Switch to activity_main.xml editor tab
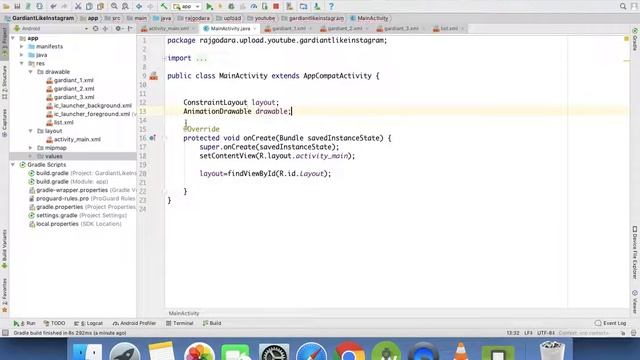This screenshot has width=640, height=360. tap(168, 29)
